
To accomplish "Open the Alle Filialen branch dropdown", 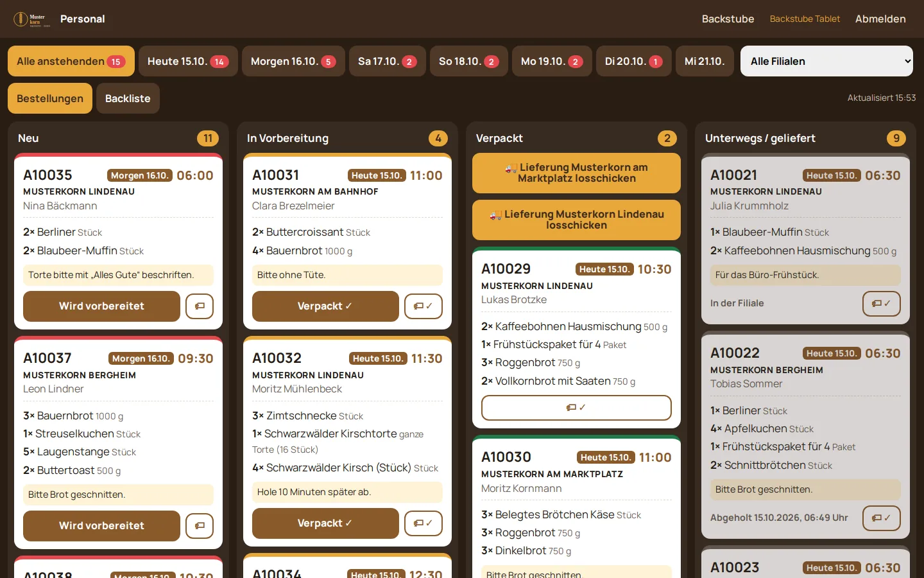I will coord(826,61).
